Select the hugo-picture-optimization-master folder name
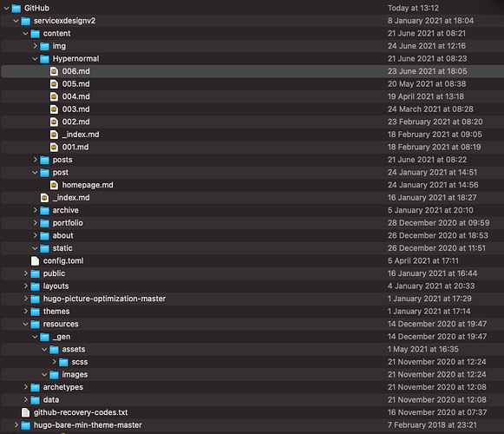 coord(104,299)
